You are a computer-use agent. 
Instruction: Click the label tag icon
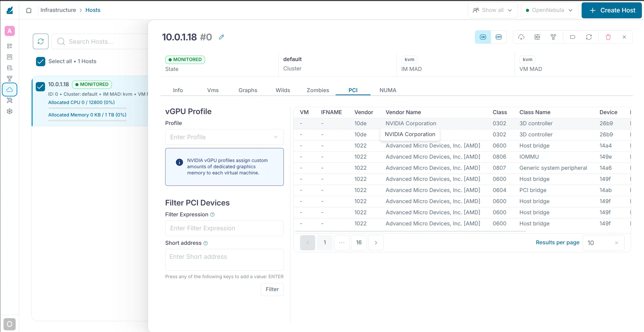(x=573, y=37)
